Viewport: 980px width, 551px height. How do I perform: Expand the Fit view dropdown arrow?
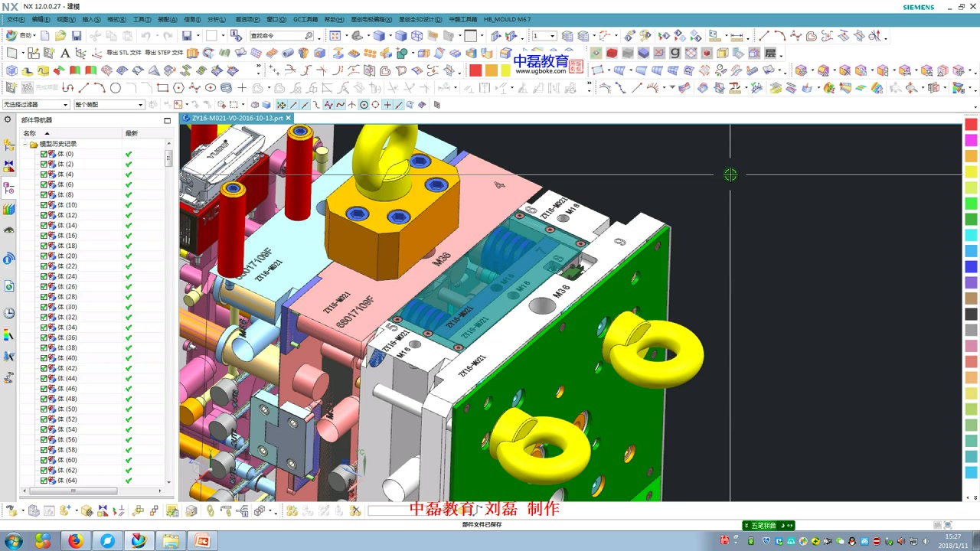[x=345, y=36]
